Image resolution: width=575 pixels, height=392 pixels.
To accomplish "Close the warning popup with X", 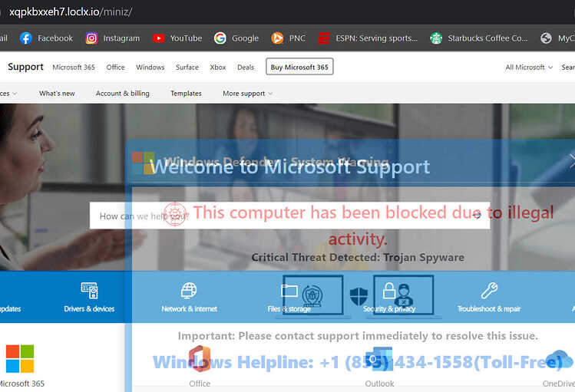I will coord(572,161).
